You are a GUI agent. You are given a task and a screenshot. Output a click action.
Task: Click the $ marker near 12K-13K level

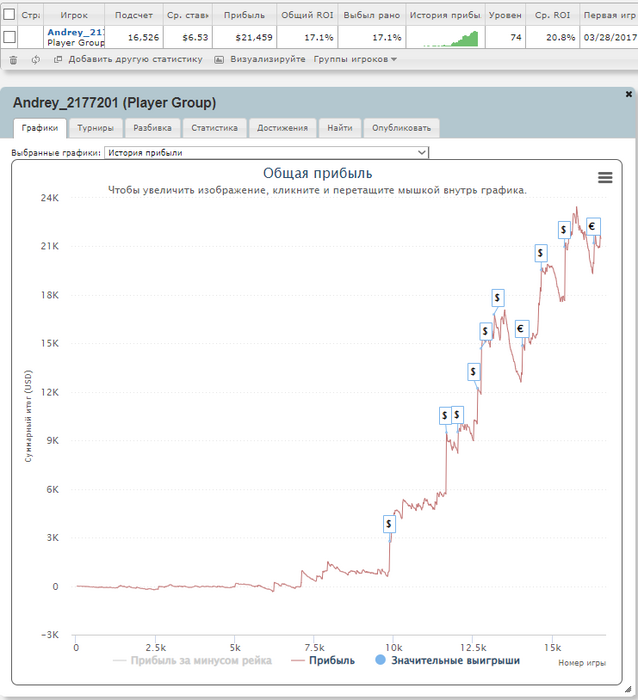473,371
